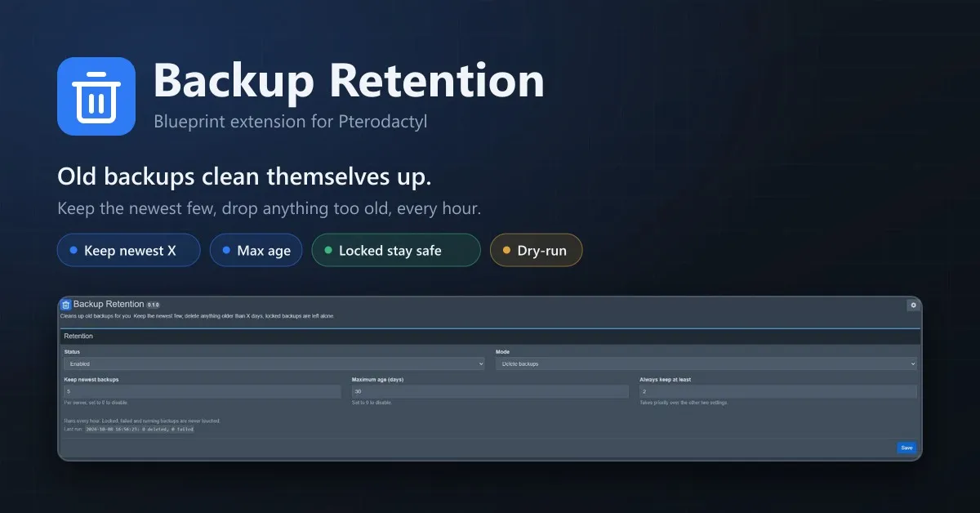The image size is (980, 513).
Task: Save the retention settings
Action: (906, 448)
